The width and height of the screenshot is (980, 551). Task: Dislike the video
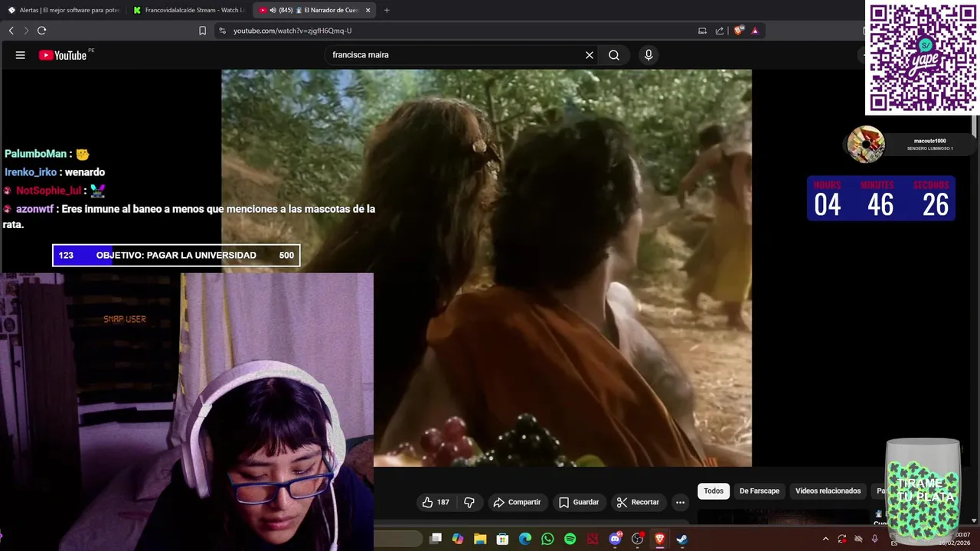[x=469, y=502]
